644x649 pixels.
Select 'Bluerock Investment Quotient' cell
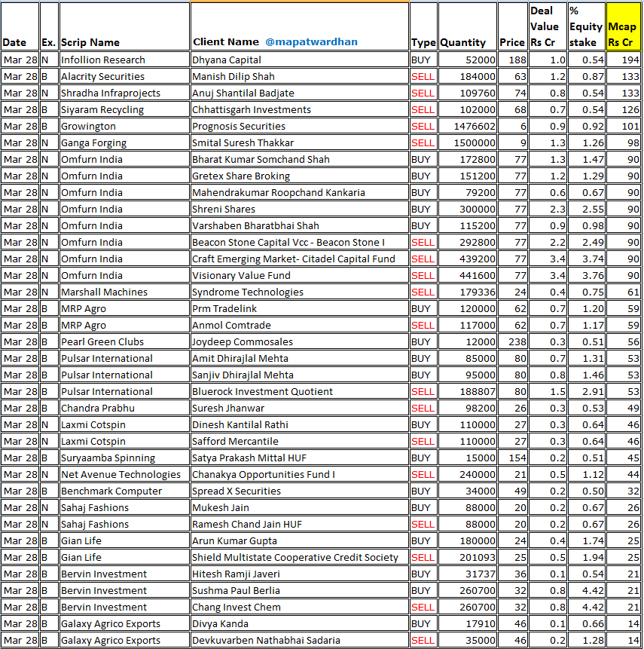300,391
